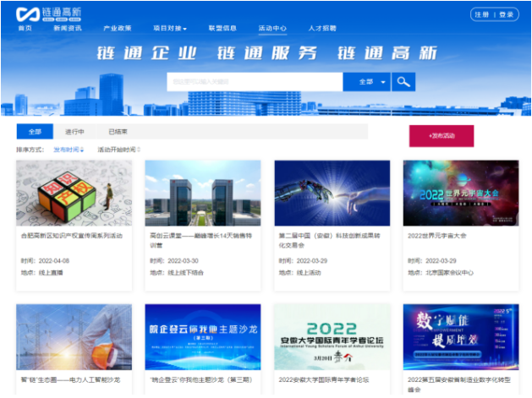Open 人才招聘 menu item
The width and height of the screenshot is (532, 398).
coord(322,28)
